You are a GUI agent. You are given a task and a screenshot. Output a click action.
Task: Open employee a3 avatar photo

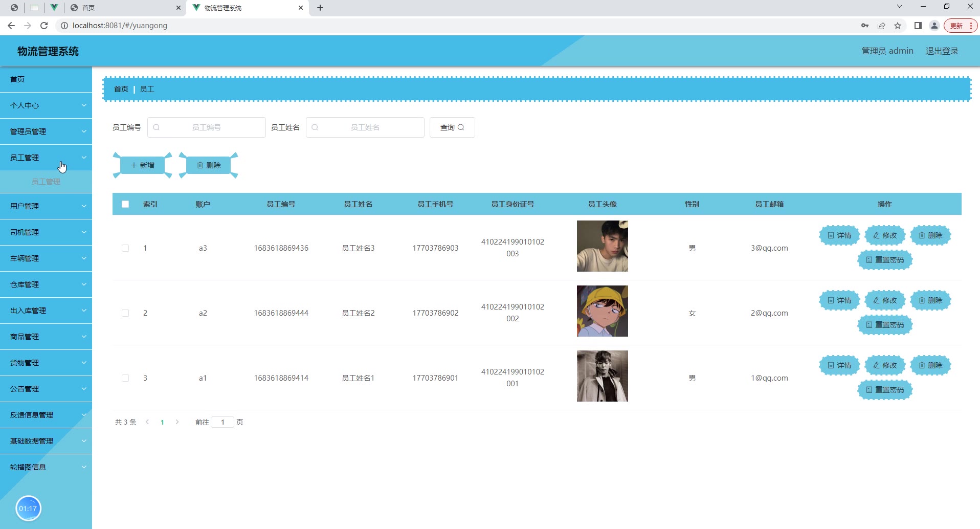(x=603, y=246)
